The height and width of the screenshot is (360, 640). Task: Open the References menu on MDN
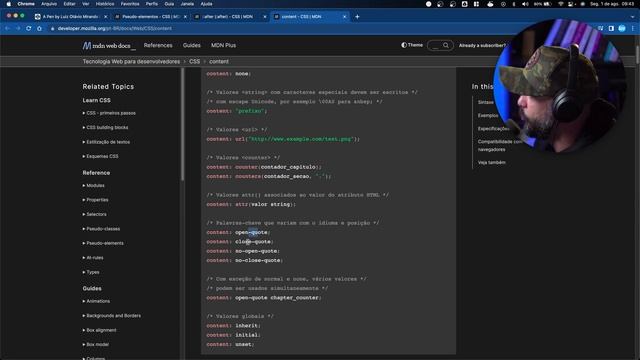[158, 45]
